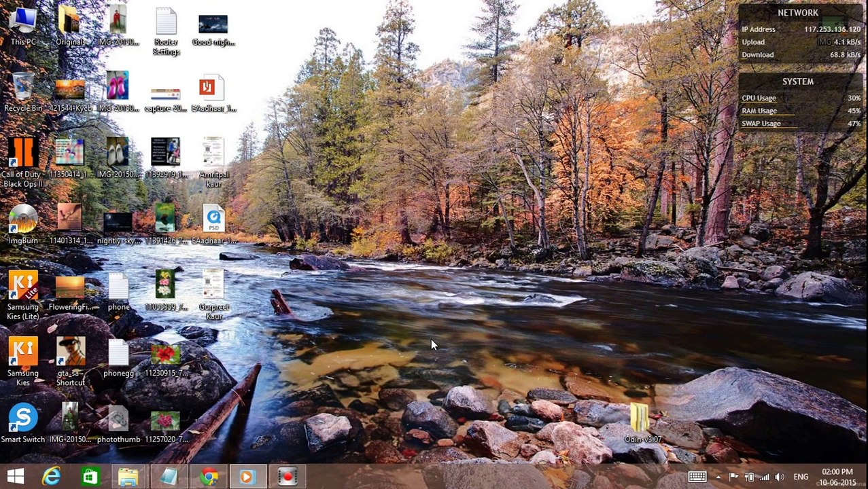
Task: Select the Odin-v3.07 folder
Action: click(x=642, y=423)
